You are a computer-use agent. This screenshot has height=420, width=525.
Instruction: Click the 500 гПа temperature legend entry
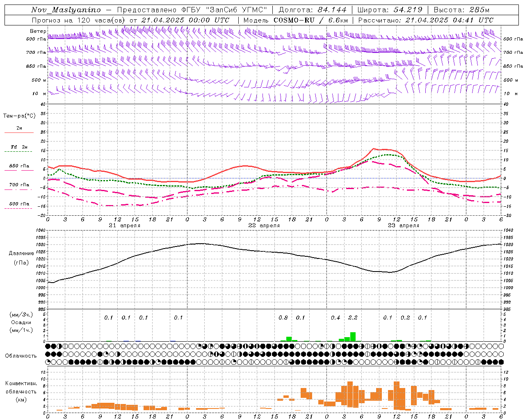[x=19, y=204]
